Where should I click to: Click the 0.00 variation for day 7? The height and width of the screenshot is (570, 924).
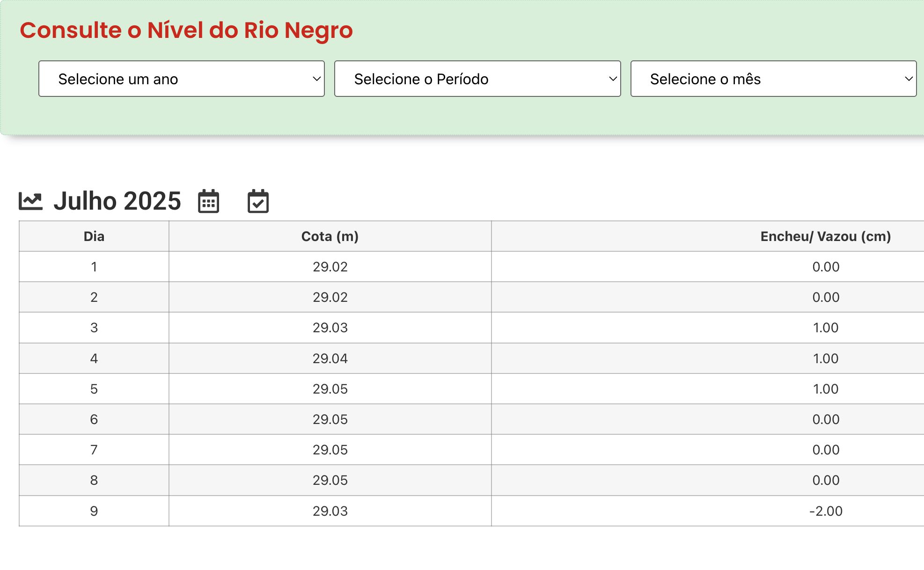point(826,450)
